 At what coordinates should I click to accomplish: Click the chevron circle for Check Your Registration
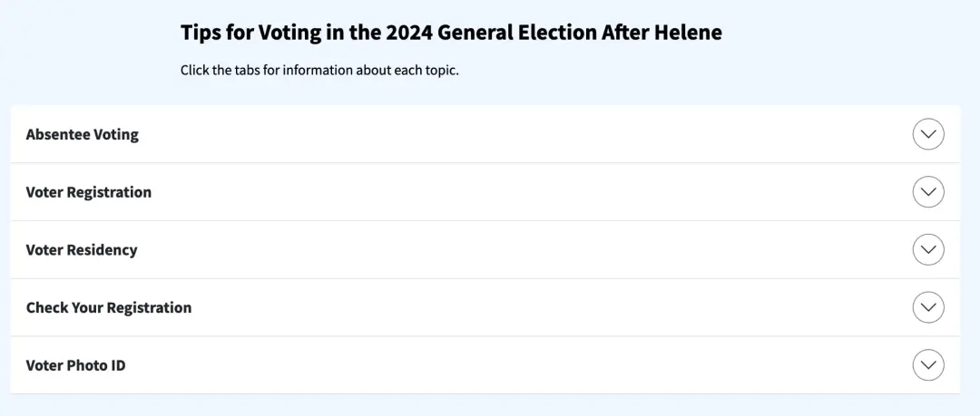pos(927,307)
